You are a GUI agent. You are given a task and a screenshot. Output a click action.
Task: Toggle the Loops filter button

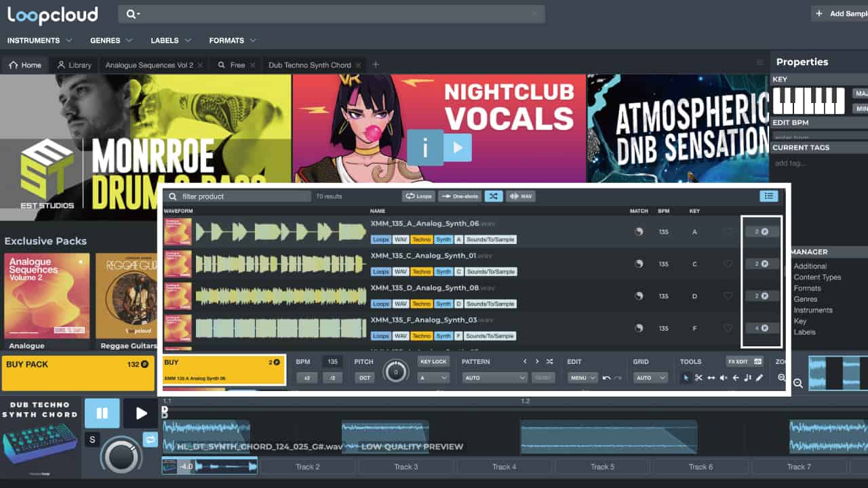click(418, 196)
